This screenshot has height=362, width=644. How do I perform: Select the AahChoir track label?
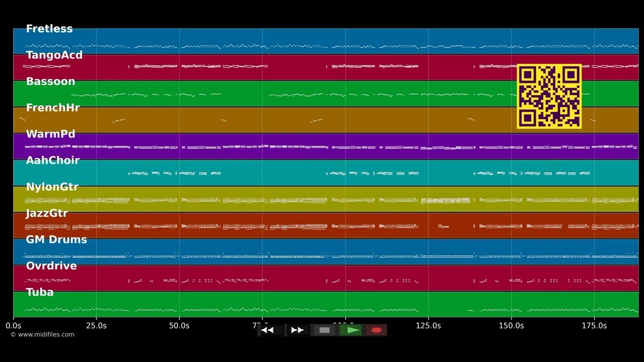tap(53, 160)
